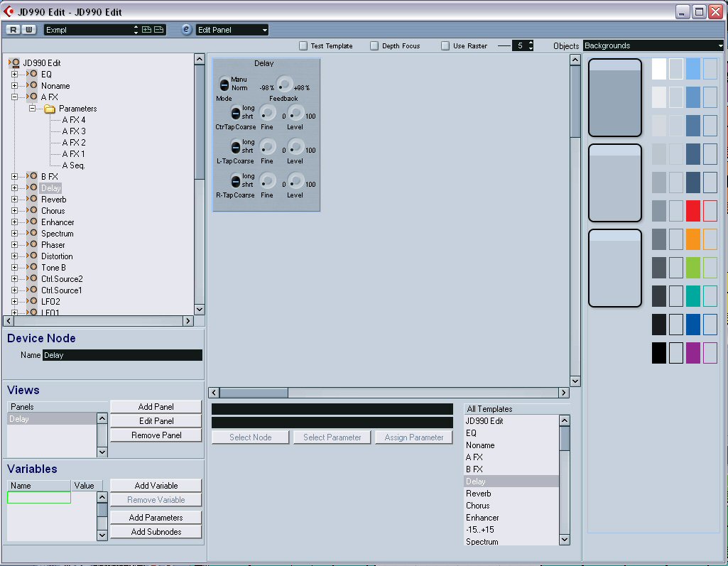728x566 pixels.
Task: Expand the EQ tree node
Action: [x=14, y=75]
